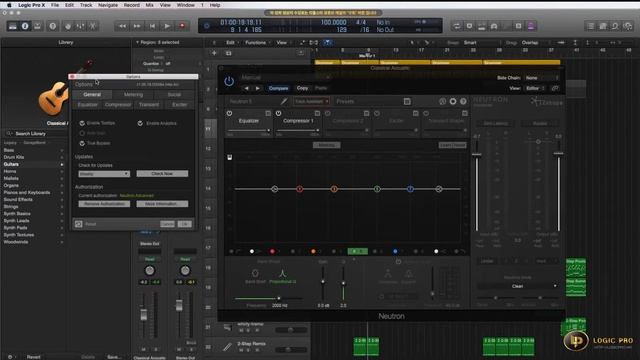Start playback with Play button

[167, 26]
